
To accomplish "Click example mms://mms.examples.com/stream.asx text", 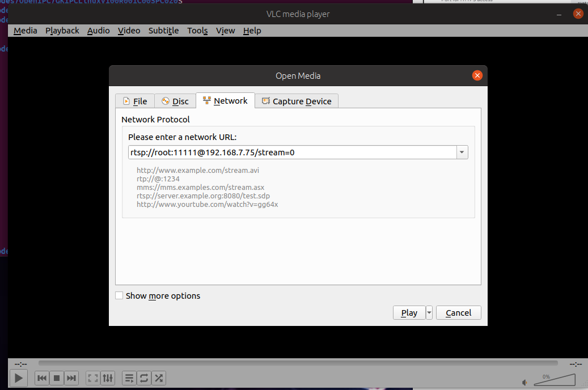I will 200,187.
